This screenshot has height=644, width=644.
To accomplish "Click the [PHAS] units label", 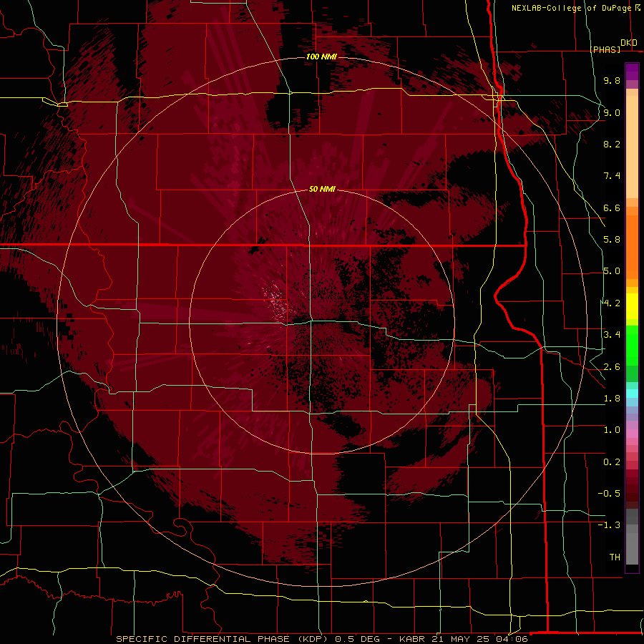I will point(605,49).
